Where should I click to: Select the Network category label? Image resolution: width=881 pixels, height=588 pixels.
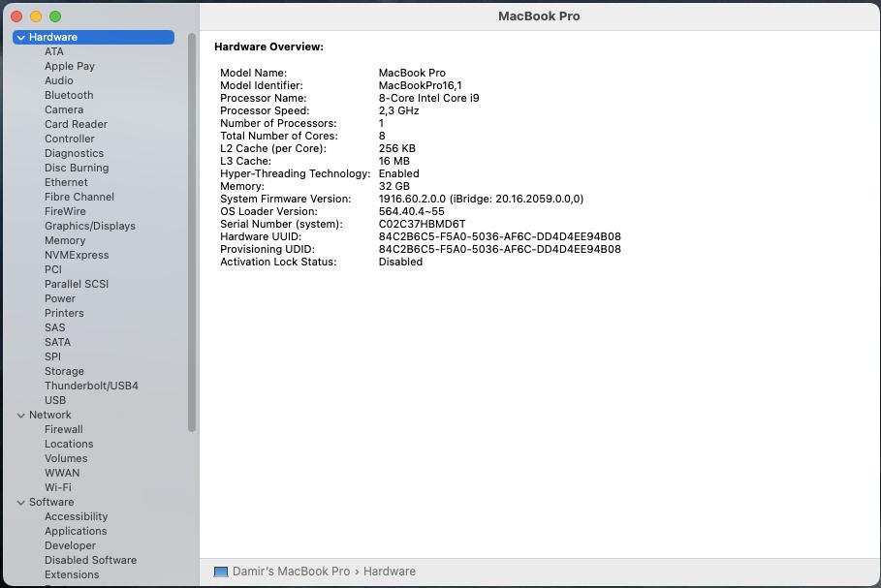pos(50,415)
